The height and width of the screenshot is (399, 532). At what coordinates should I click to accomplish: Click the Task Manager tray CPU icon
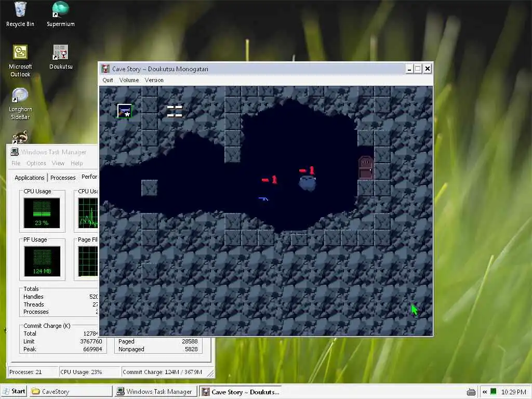494,392
